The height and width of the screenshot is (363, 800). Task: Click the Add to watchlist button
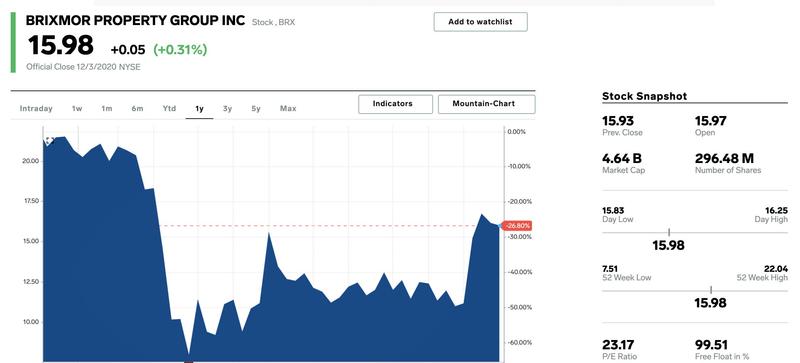click(x=480, y=22)
